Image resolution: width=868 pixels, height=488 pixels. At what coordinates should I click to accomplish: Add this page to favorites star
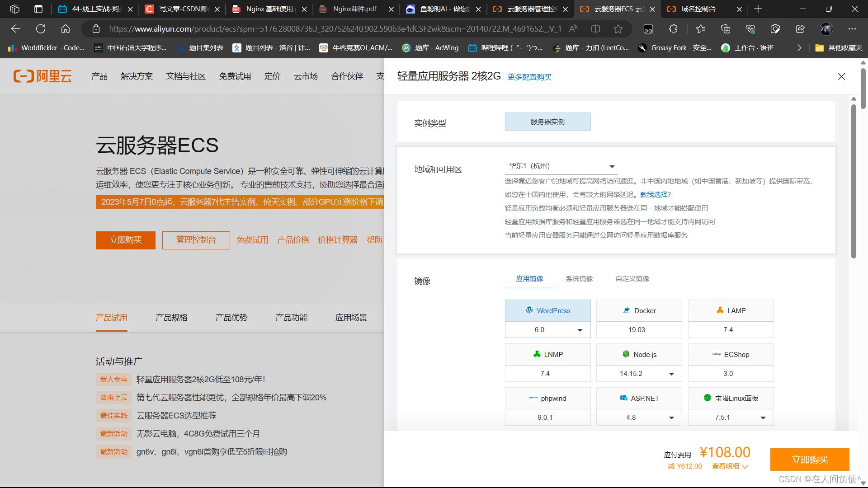click(618, 29)
